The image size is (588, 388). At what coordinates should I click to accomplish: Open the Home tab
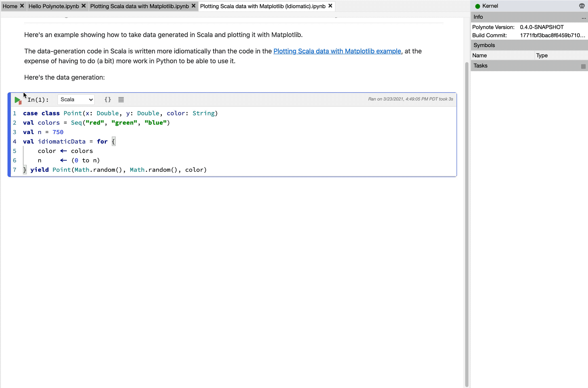pyautogui.click(x=9, y=6)
